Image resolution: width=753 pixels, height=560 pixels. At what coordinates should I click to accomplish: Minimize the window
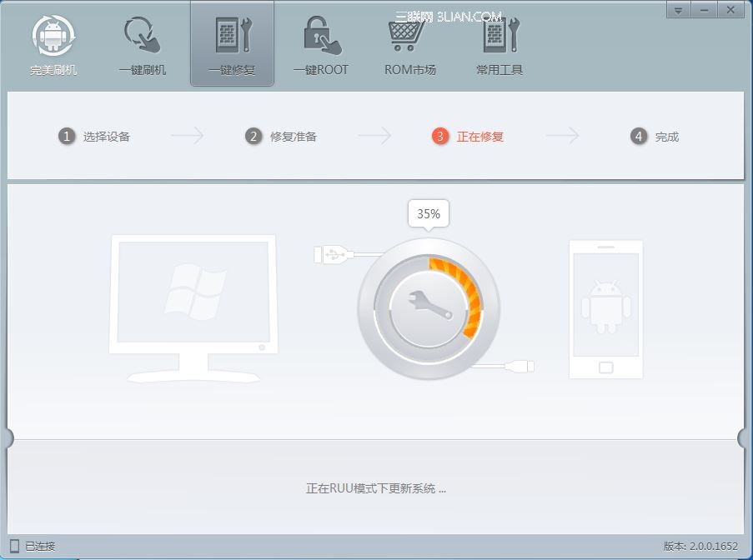coord(705,10)
